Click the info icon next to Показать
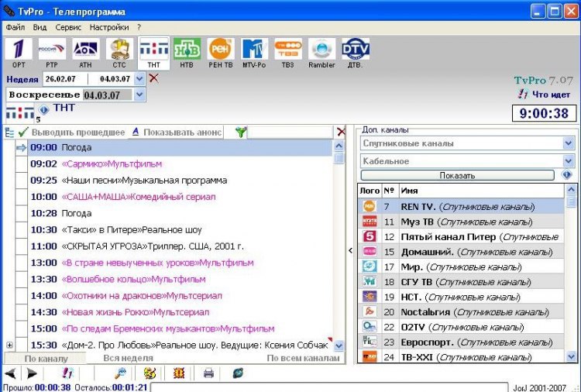The width and height of the screenshot is (581, 392). (x=567, y=174)
